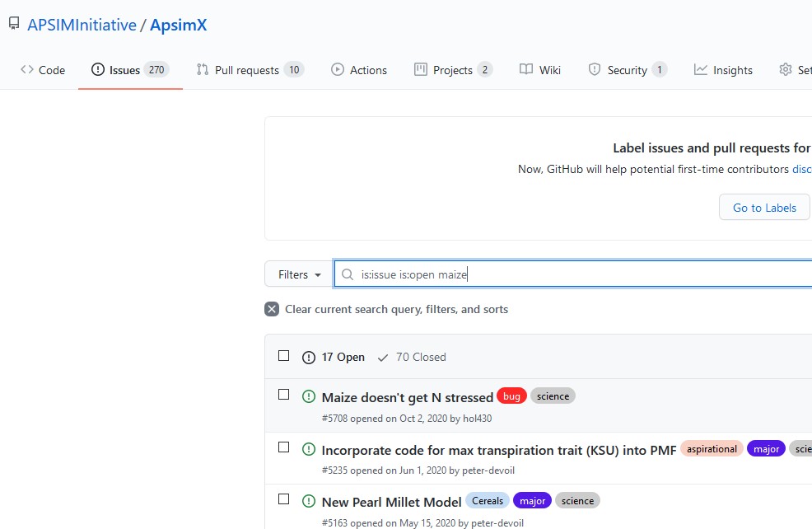Clear current search query, filters, and sorts
The image size is (812, 529).
(386, 309)
